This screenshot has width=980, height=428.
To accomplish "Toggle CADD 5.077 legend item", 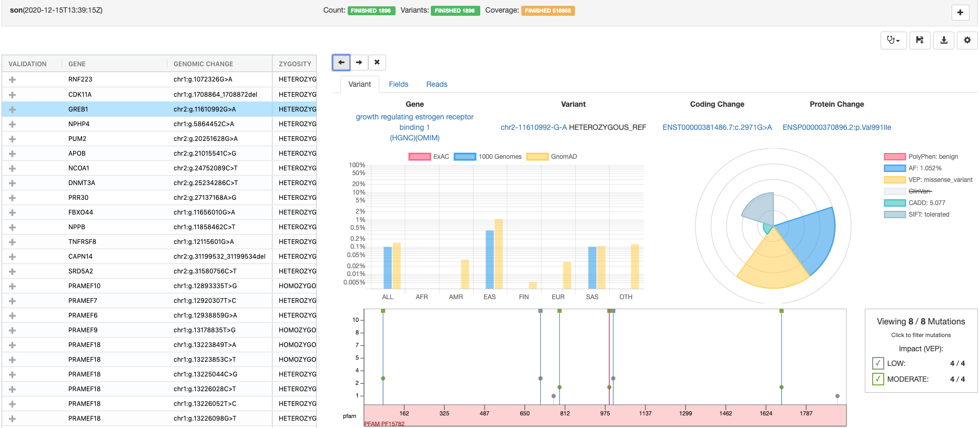I will coord(915,203).
